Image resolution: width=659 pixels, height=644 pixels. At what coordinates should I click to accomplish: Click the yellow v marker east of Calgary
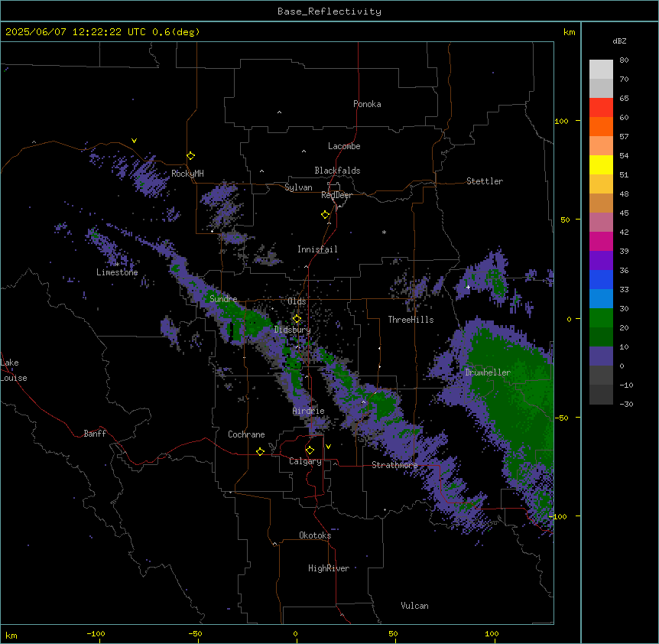pos(328,447)
